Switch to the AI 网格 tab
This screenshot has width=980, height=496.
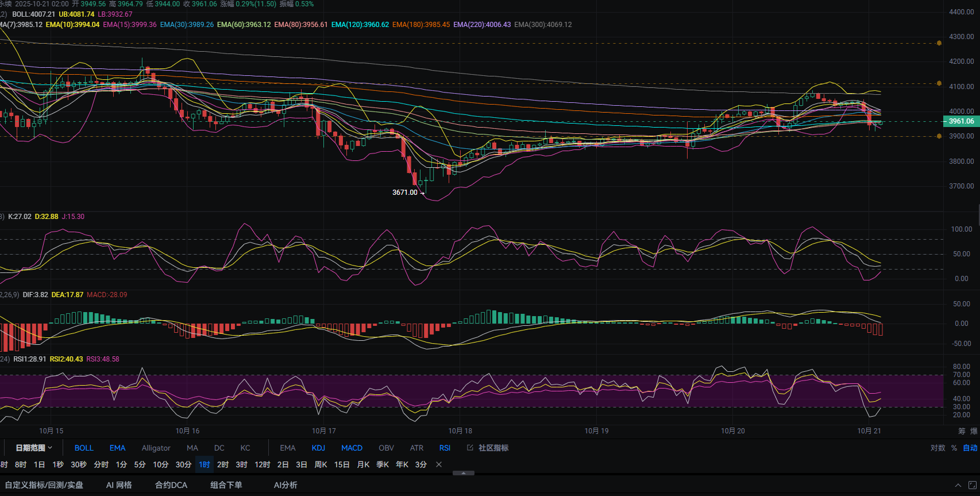tap(119, 485)
